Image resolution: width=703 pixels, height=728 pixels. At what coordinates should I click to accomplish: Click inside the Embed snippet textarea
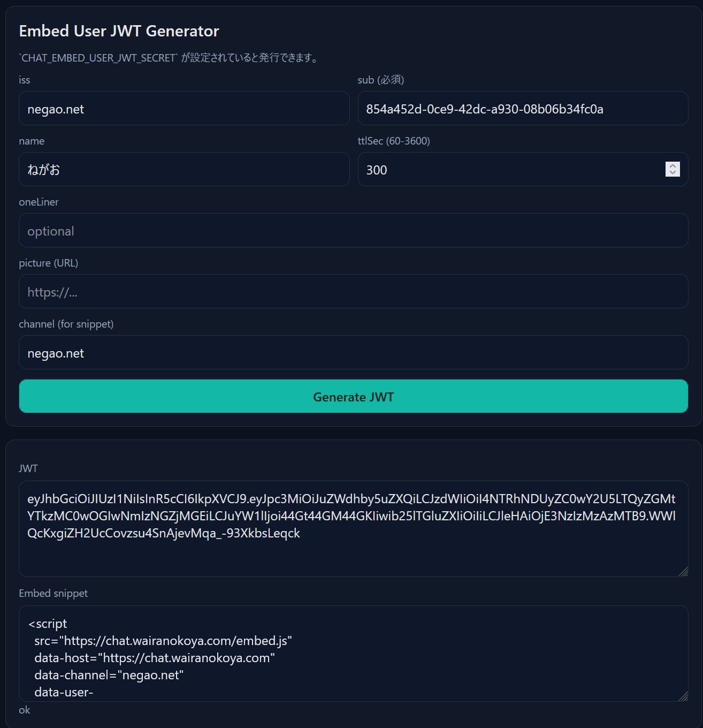click(353, 653)
